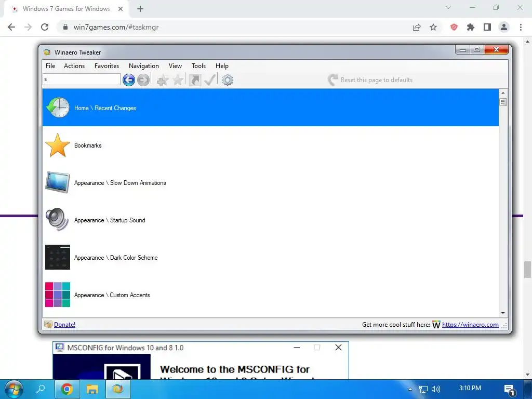Open a new Chrome tab with plus button
Viewport: 532px width, 399px height.
point(140,9)
